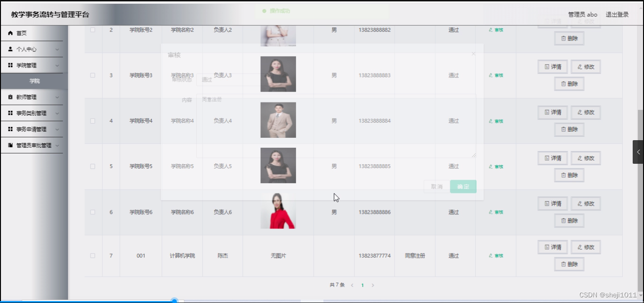
Task: Tick the checkbox for 学院账号6 row
Action: [x=92, y=212]
